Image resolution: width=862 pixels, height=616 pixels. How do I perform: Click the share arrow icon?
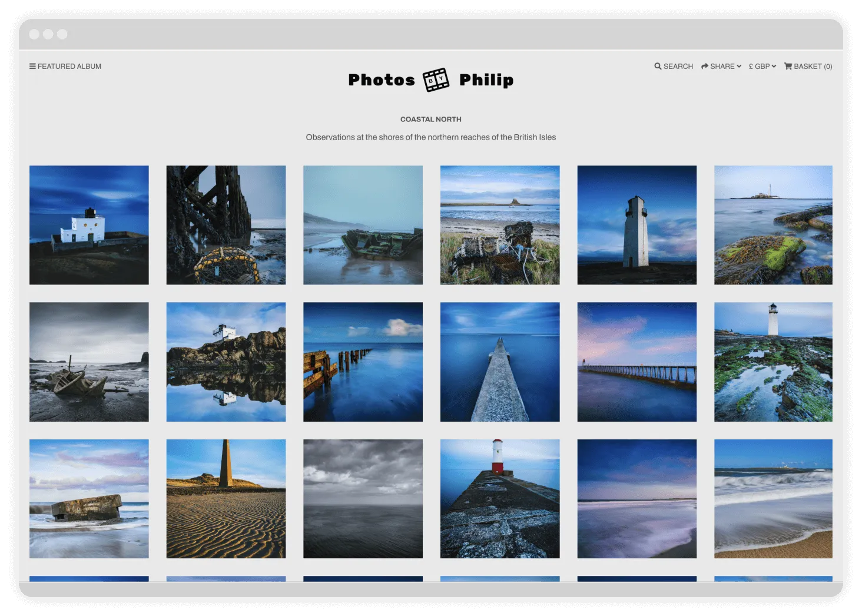(704, 67)
